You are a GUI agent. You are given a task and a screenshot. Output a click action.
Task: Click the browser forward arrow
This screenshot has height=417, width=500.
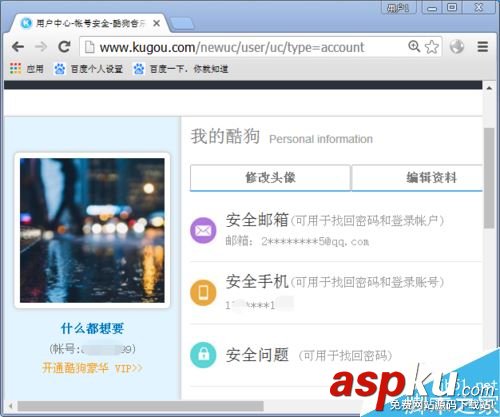[x=41, y=47]
